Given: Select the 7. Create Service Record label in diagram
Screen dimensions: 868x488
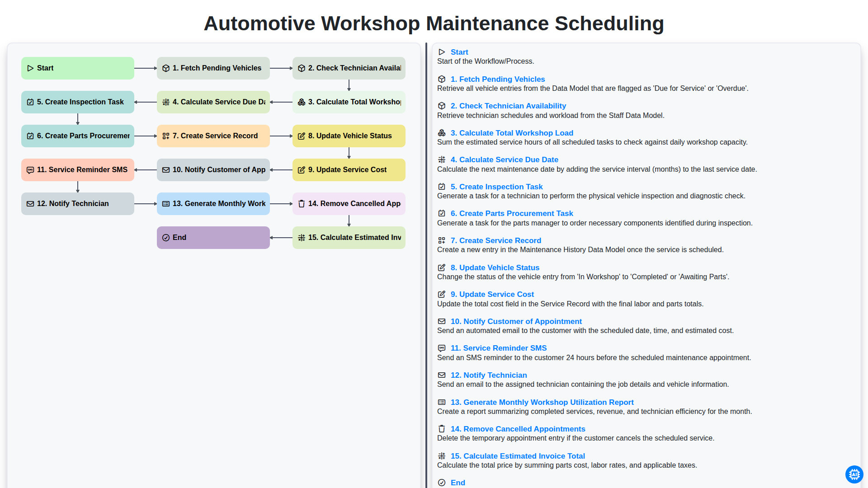Looking at the screenshot, I should (x=215, y=136).
